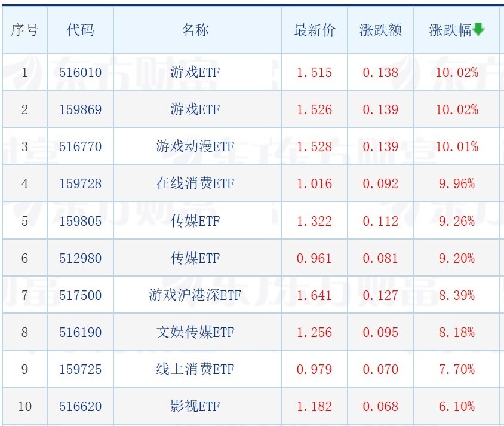This screenshot has width=504, height=426.
Task: Sort table by 代码 header
Action: (81, 30)
